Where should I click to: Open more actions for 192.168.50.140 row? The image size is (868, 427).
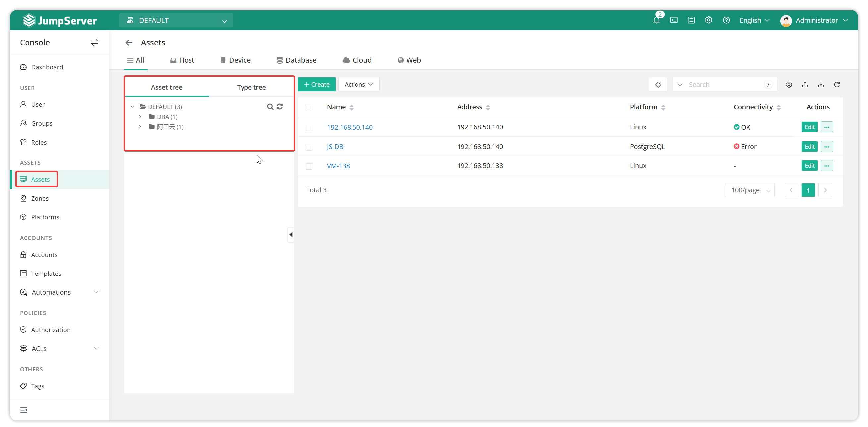827,127
